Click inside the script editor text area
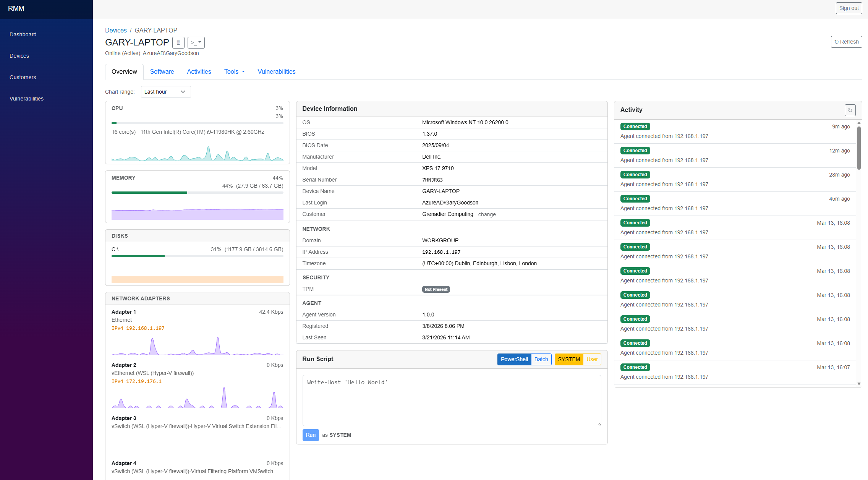Screen dimensions: 868x480 coord(452,400)
